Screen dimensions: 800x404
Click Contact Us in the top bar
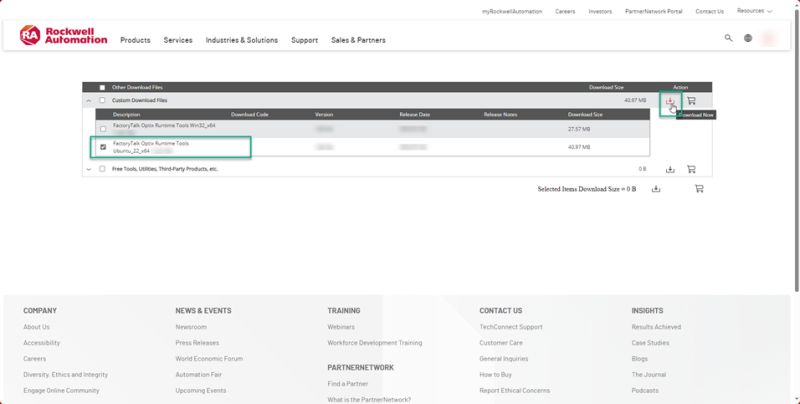point(709,11)
